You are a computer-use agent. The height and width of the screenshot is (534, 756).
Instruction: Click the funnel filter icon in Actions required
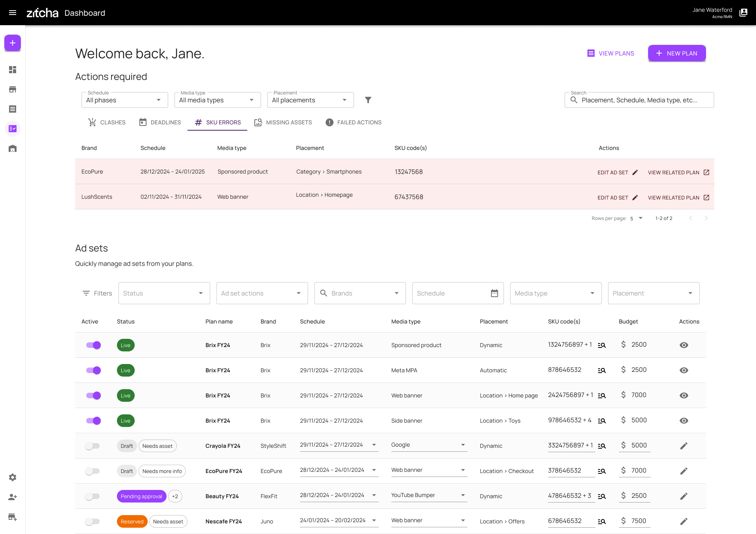tap(368, 100)
